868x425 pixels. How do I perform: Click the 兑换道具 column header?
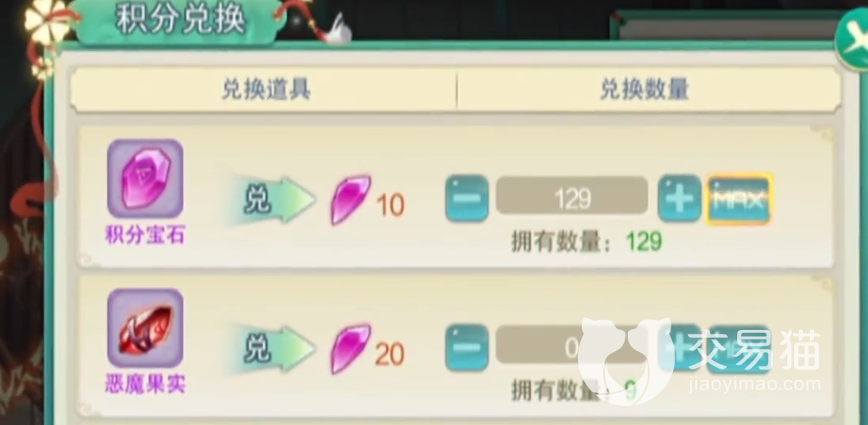click(266, 90)
